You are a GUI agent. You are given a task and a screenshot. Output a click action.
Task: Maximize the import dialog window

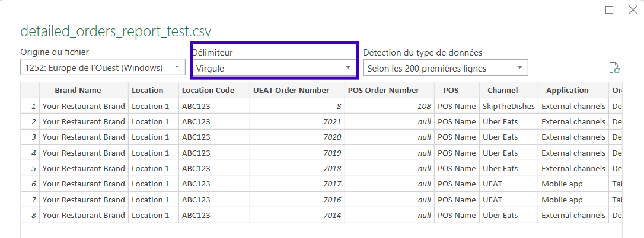click(610, 10)
